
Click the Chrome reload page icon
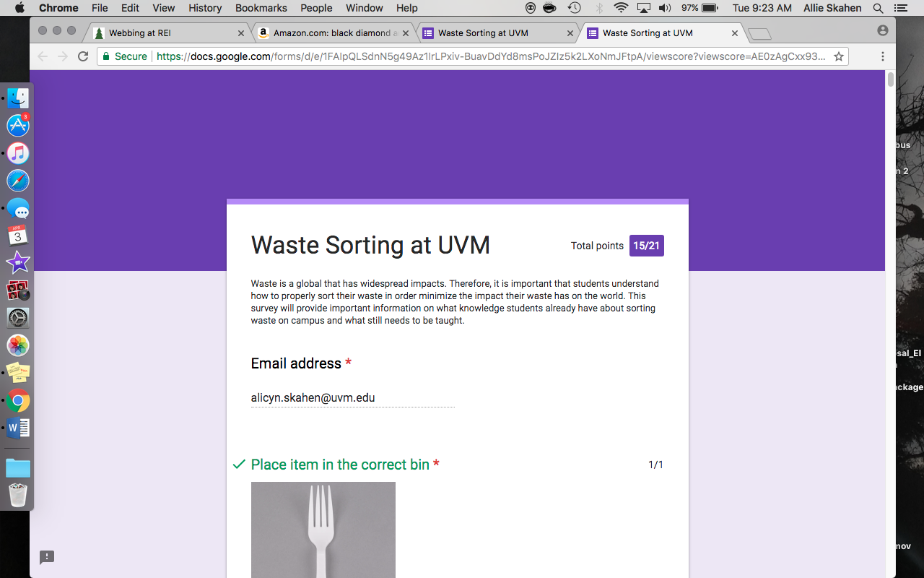pos(83,56)
